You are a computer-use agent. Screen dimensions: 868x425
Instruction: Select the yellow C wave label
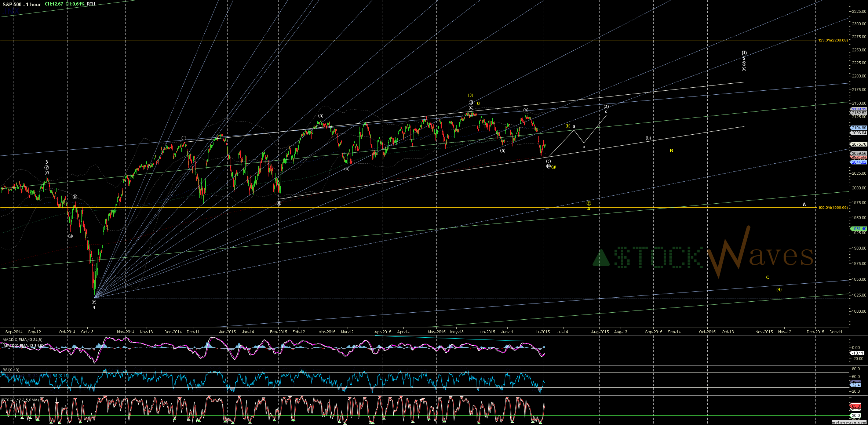(x=767, y=277)
